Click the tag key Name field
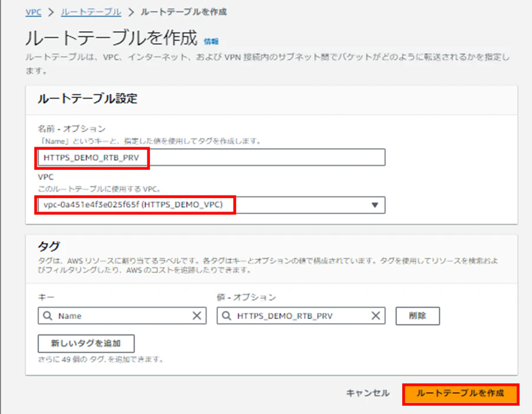532x414 pixels. [x=122, y=316]
